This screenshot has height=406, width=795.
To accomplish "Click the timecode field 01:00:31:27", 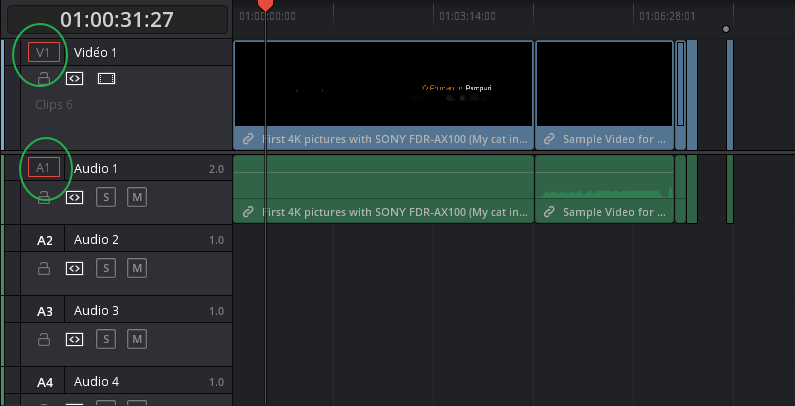I will click(117, 20).
